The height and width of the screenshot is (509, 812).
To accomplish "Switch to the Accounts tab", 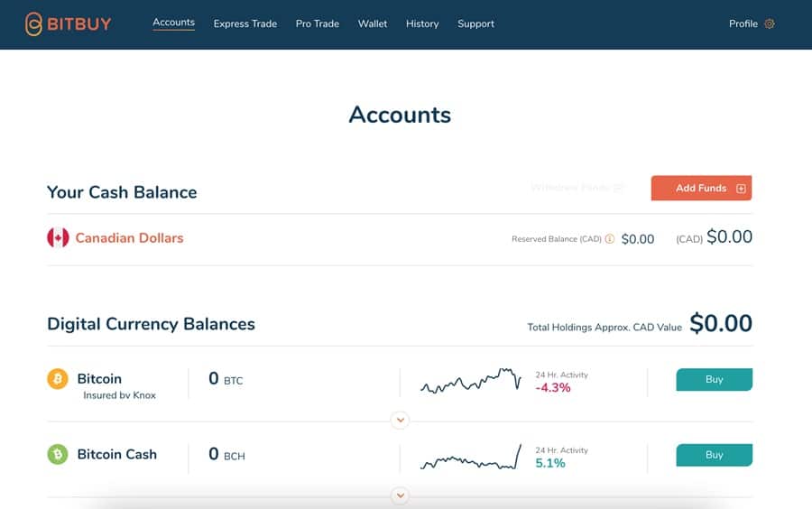I will click(x=174, y=23).
